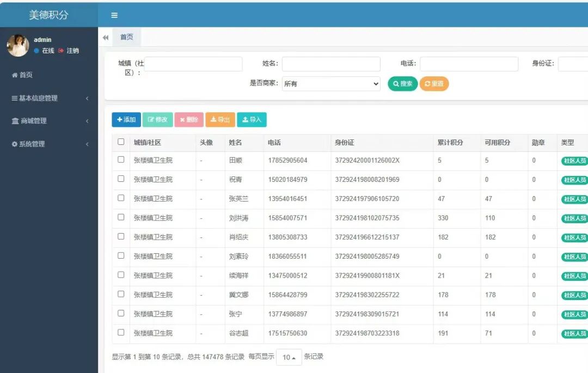The image size is (588, 373).
Task: Click the hamburger menu icon in top bar
Action: (x=114, y=15)
